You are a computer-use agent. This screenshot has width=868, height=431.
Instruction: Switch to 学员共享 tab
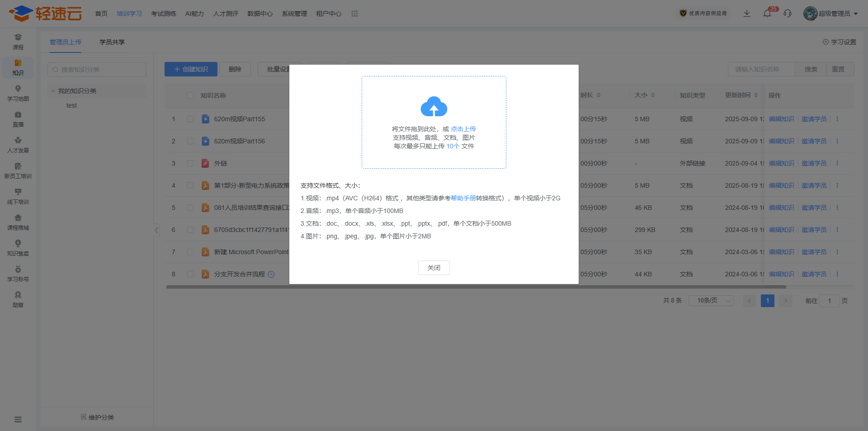112,42
